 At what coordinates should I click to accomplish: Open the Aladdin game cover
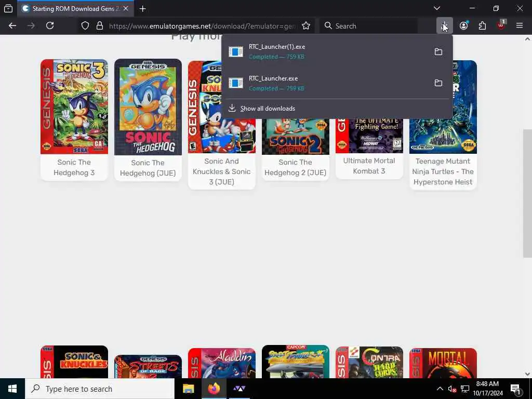tap(221, 363)
